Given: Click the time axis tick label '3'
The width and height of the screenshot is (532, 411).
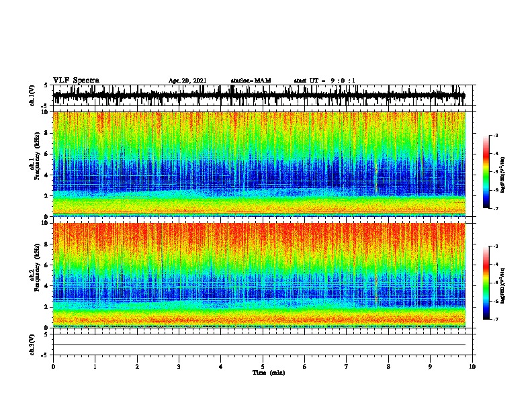Looking at the screenshot, I should 179,367.
